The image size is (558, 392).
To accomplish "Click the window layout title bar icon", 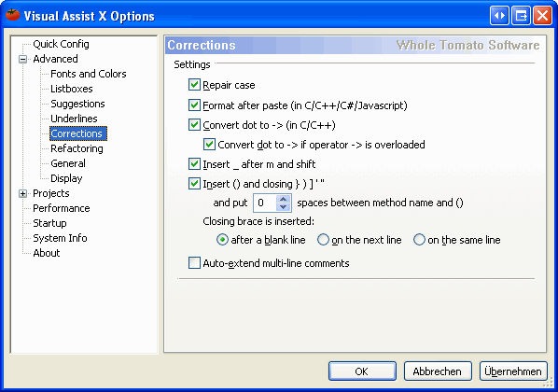I will [x=521, y=16].
